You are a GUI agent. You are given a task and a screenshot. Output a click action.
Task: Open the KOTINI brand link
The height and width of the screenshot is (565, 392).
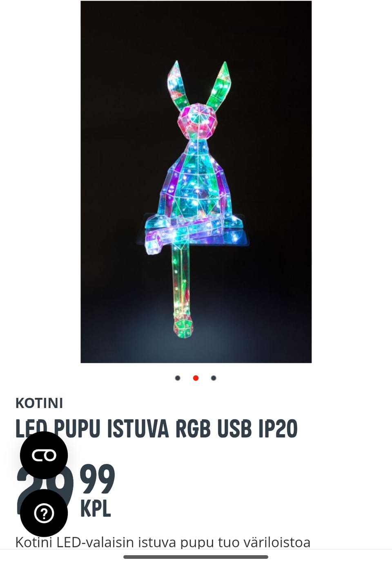tap(39, 403)
